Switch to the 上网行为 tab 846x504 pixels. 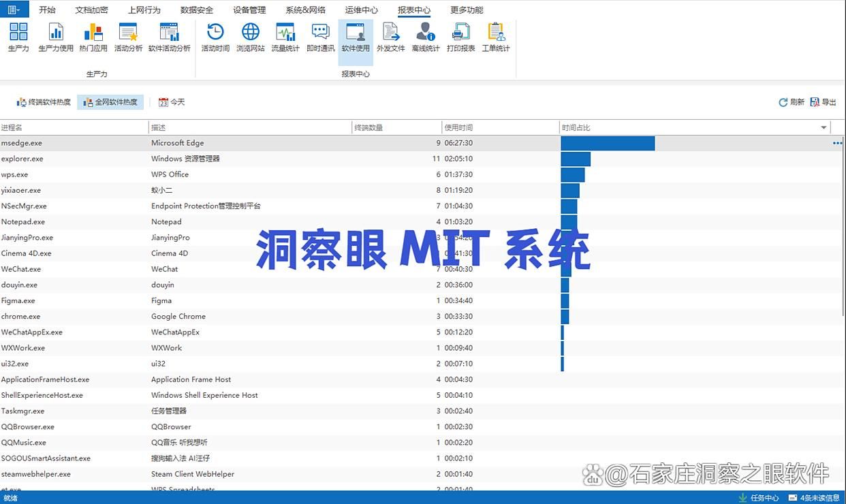[x=144, y=10]
